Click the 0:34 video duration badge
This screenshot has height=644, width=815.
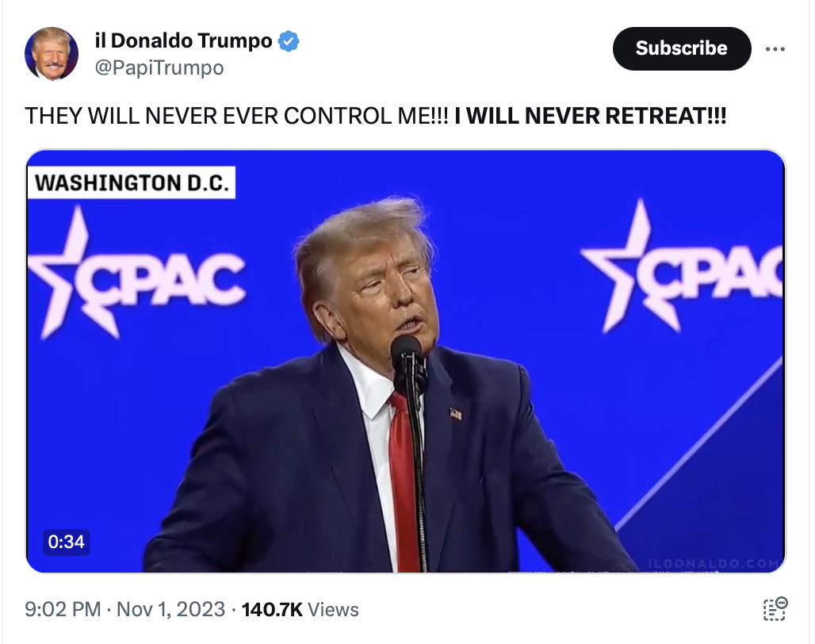(x=66, y=542)
